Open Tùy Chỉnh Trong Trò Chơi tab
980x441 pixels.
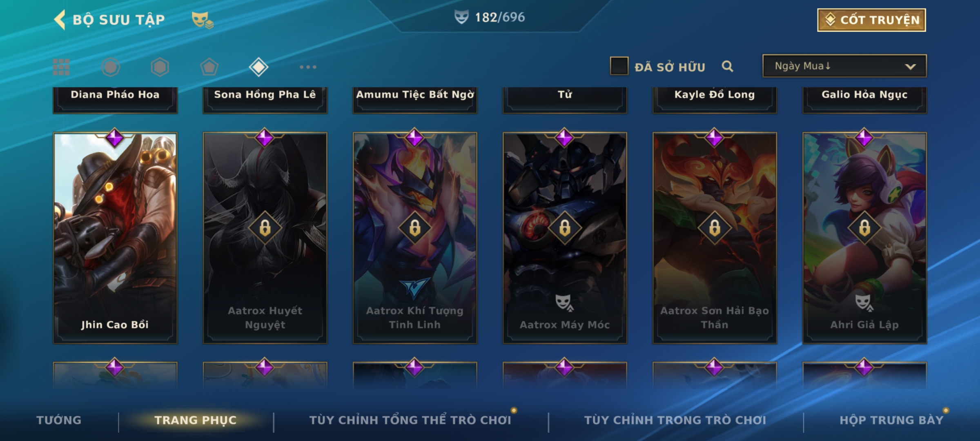tap(675, 420)
